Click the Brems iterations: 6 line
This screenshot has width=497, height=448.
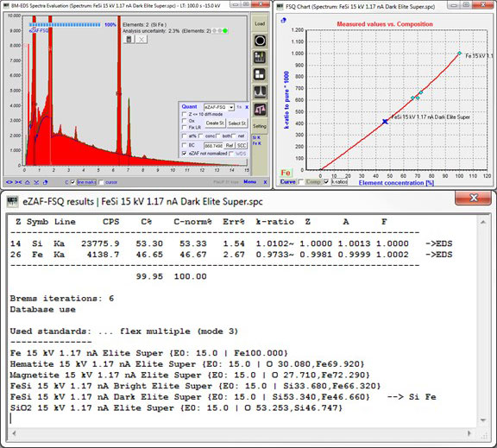62,299
